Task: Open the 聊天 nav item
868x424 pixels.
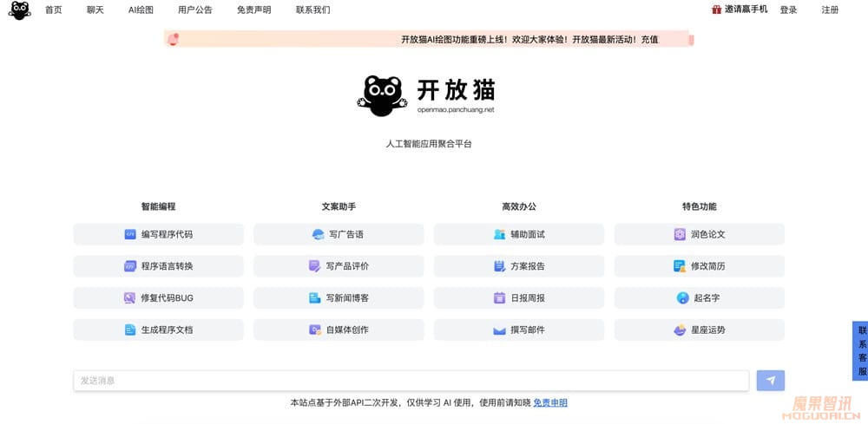Action: [95, 10]
